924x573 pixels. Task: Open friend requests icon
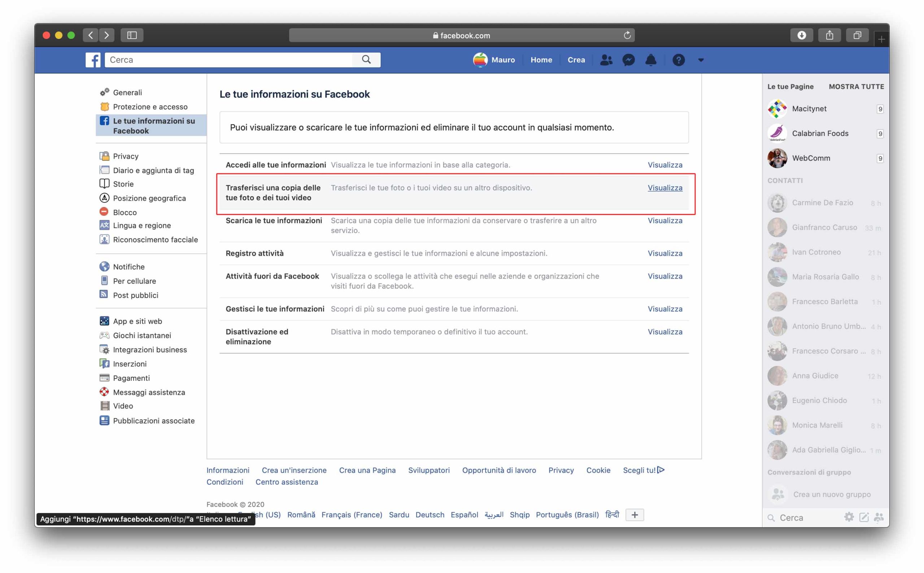coord(606,60)
